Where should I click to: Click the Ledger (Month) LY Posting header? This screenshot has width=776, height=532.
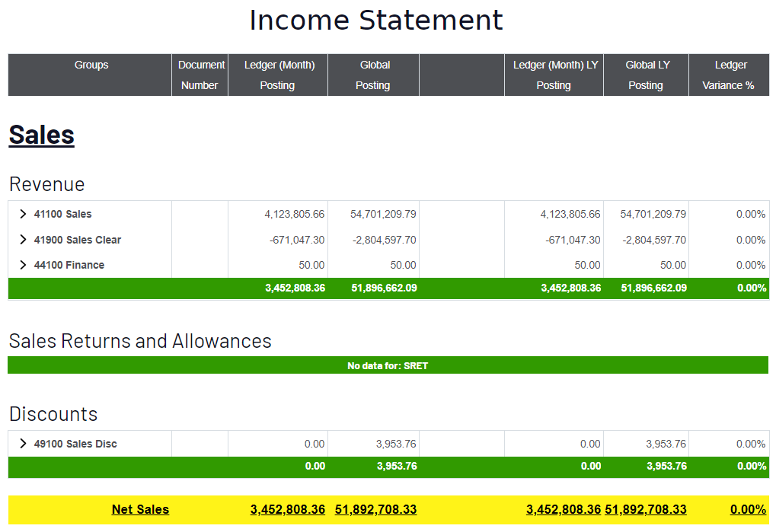(x=554, y=75)
